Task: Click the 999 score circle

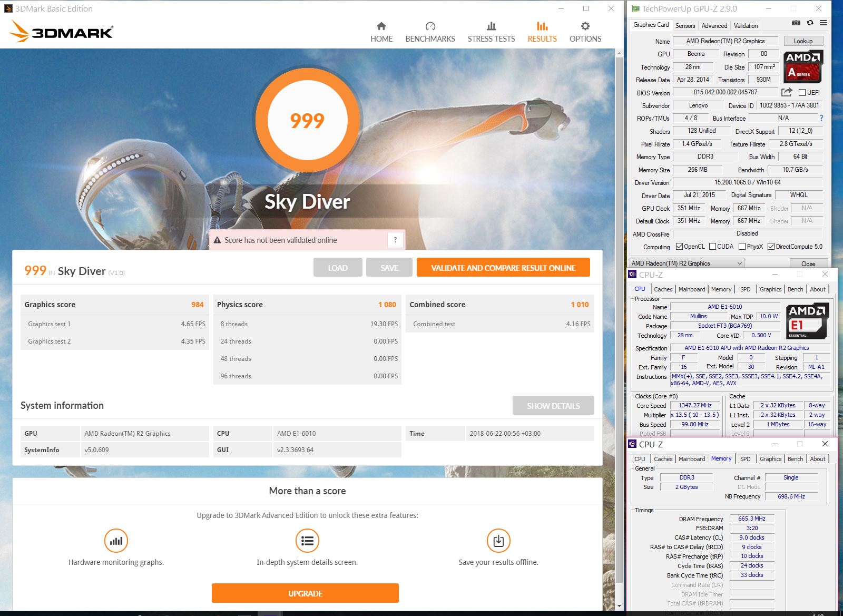Action: [x=307, y=120]
